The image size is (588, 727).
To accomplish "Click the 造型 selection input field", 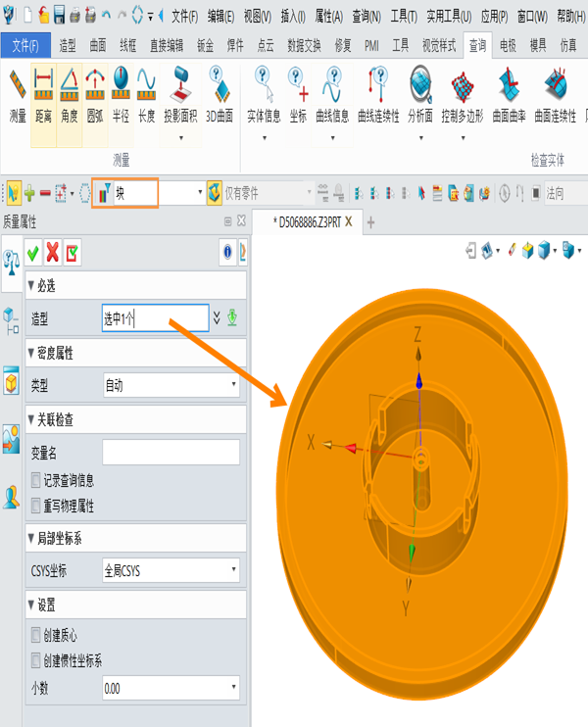I will click(156, 318).
